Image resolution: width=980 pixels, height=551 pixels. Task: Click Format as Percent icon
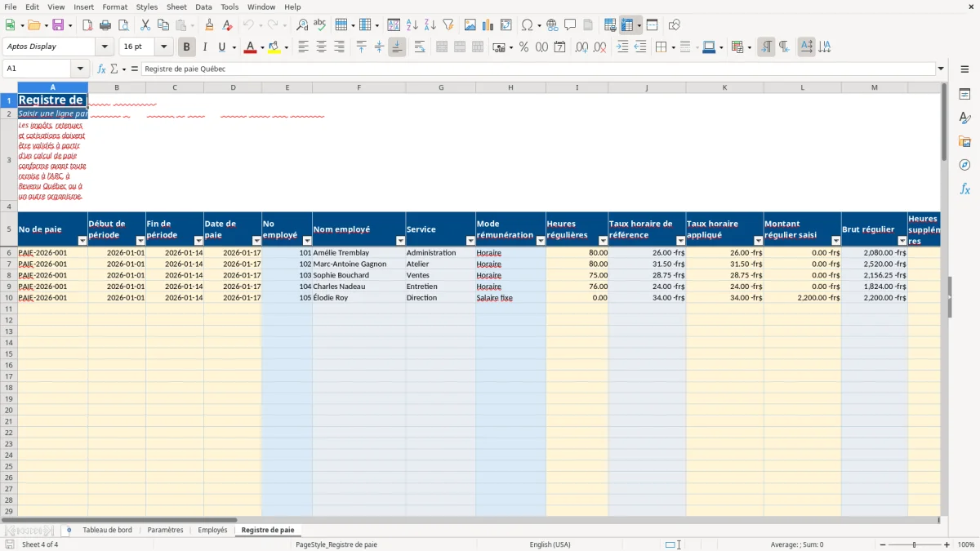coord(524,47)
